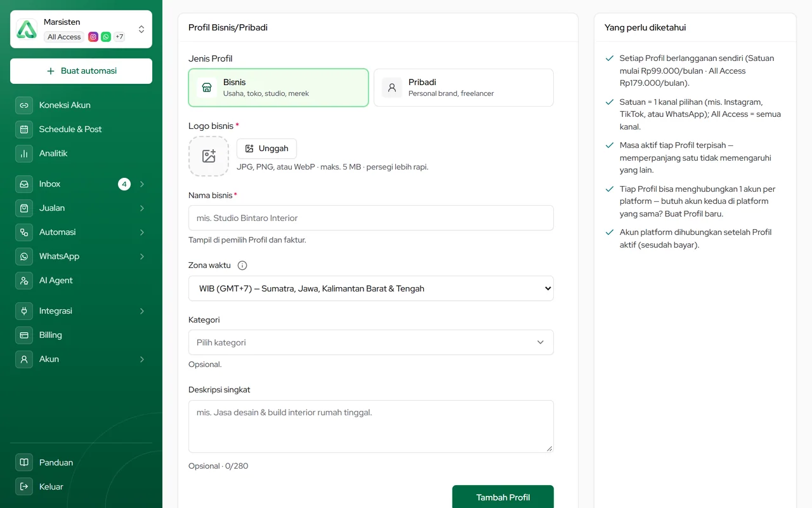Click the Billing card icon
Screen dimensions: 812x508
24,335
